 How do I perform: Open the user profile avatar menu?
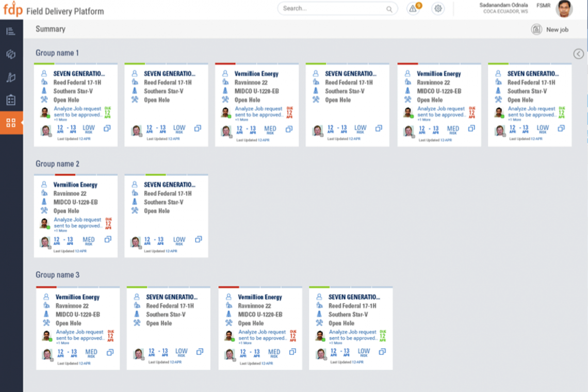point(564,9)
